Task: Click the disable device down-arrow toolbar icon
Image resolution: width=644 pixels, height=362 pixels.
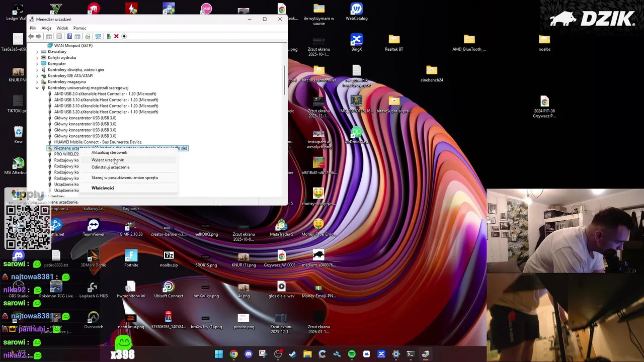Action: (124, 36)
